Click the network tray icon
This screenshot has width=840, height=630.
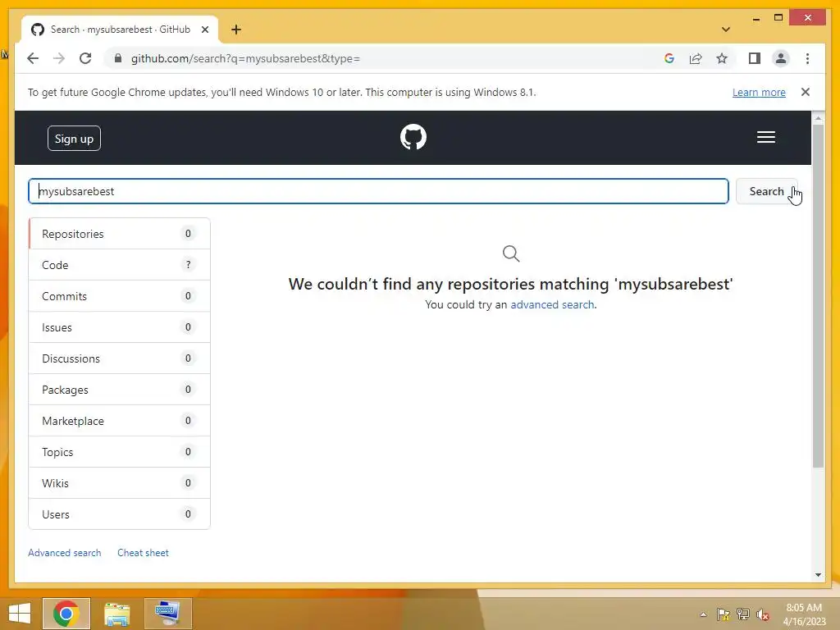tap(742, 614)
